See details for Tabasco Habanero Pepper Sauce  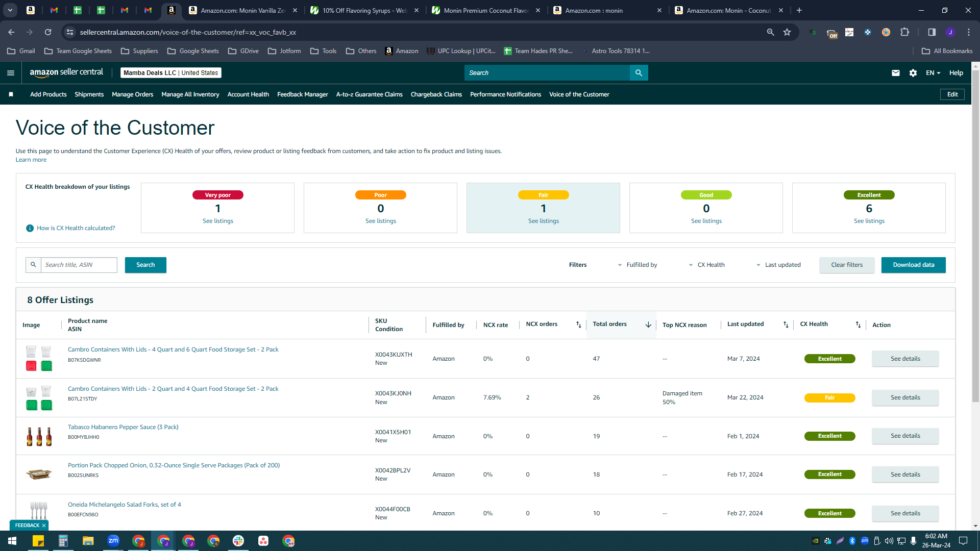905,436
